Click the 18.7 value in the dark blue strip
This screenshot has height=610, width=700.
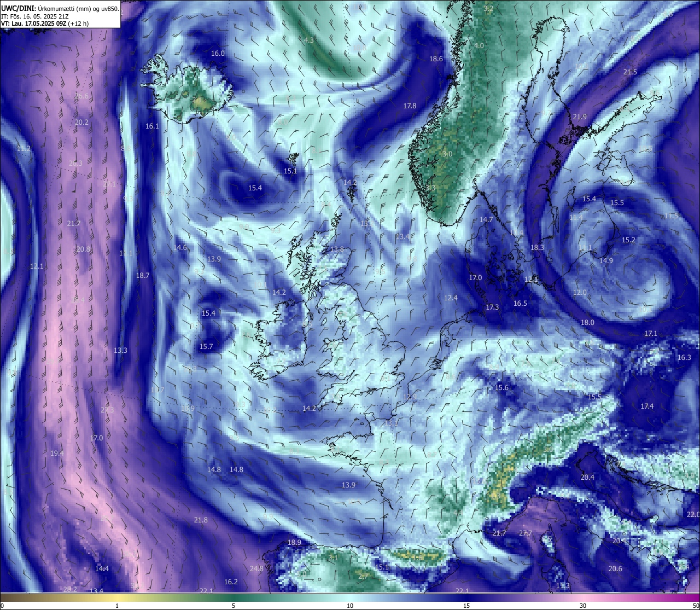tap(143, 275)
